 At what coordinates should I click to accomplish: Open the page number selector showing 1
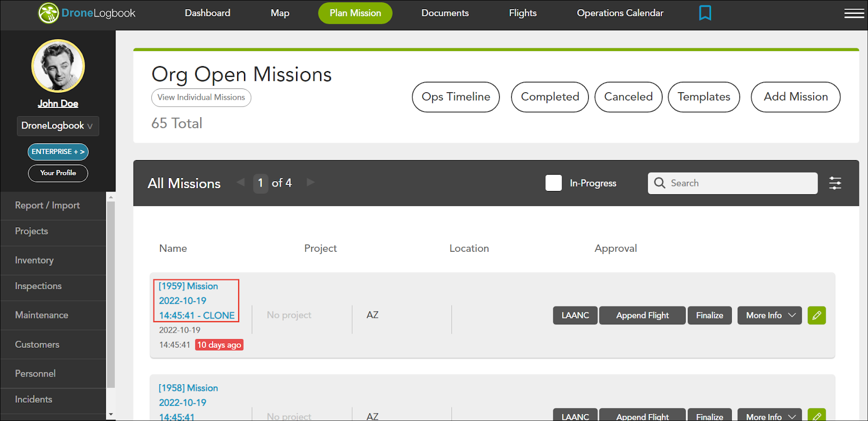(260, 183)
